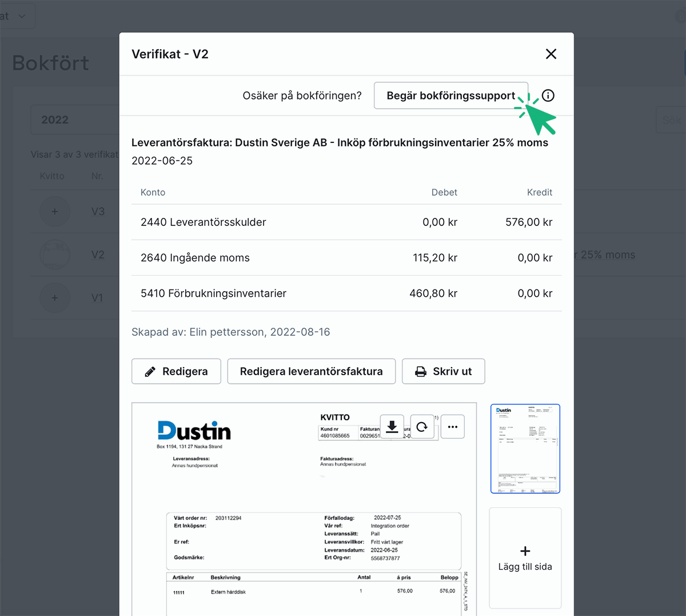Request support via Begär bokföringssupport

coord(451,96)
